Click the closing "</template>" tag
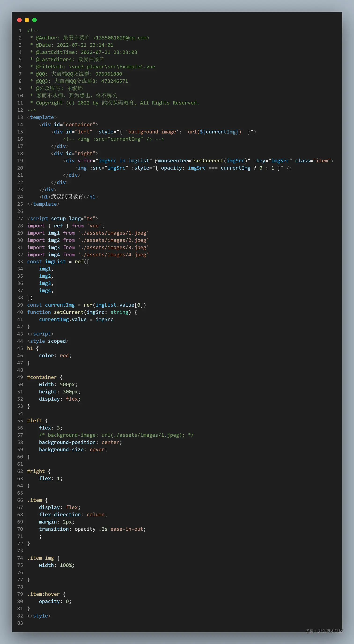 pos(44,204)
